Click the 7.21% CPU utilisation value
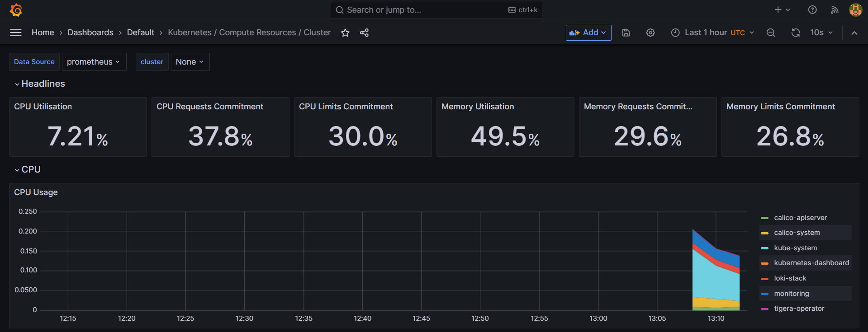 78,136
